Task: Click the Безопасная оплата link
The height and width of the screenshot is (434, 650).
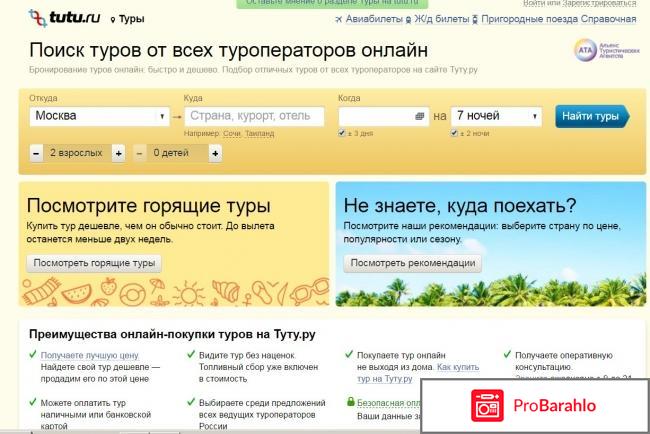Action: pyautogui.click(x=389, y=402)
